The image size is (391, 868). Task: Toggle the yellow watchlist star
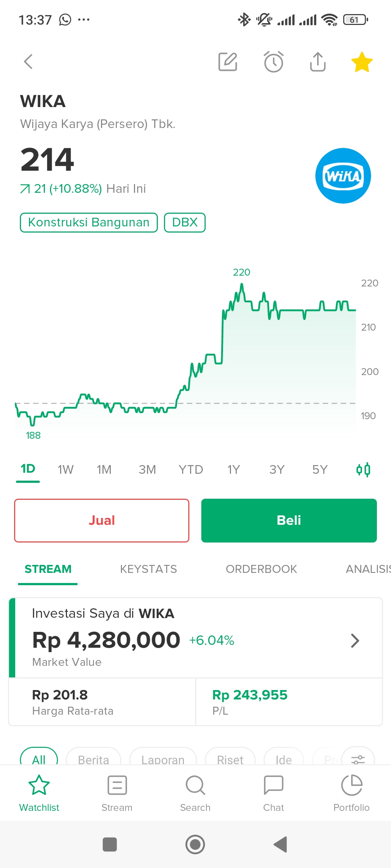point(362,62)
